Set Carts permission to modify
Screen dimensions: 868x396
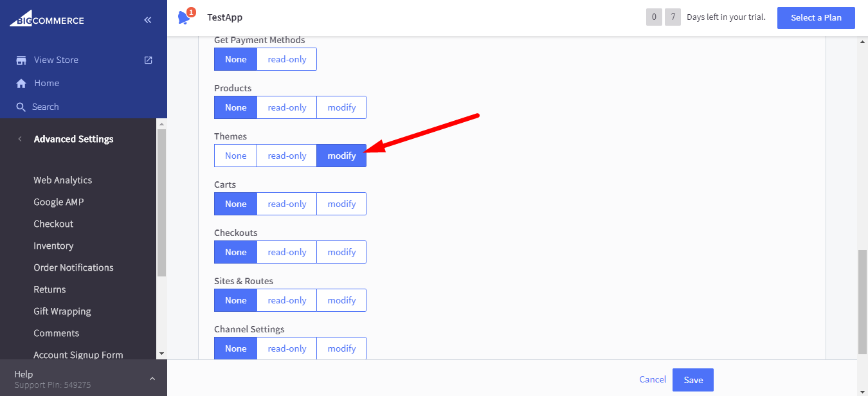tap(341, 204)
